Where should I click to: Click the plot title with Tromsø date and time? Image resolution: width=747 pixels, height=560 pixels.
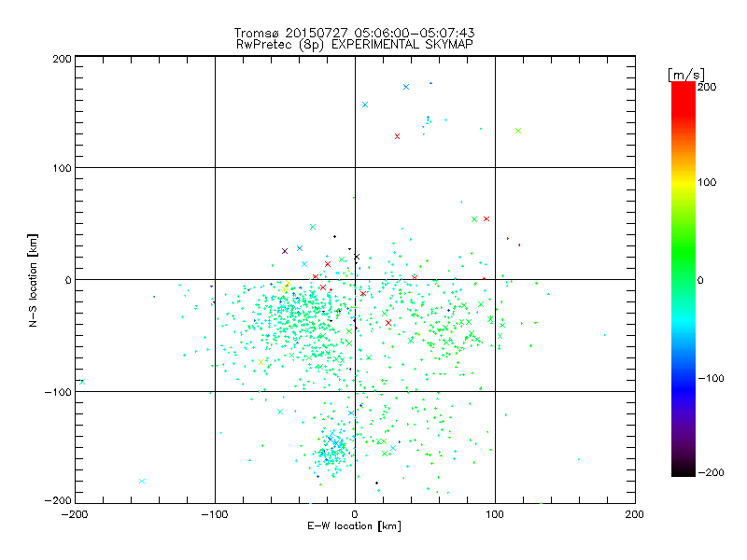click(x=354, y=33)
